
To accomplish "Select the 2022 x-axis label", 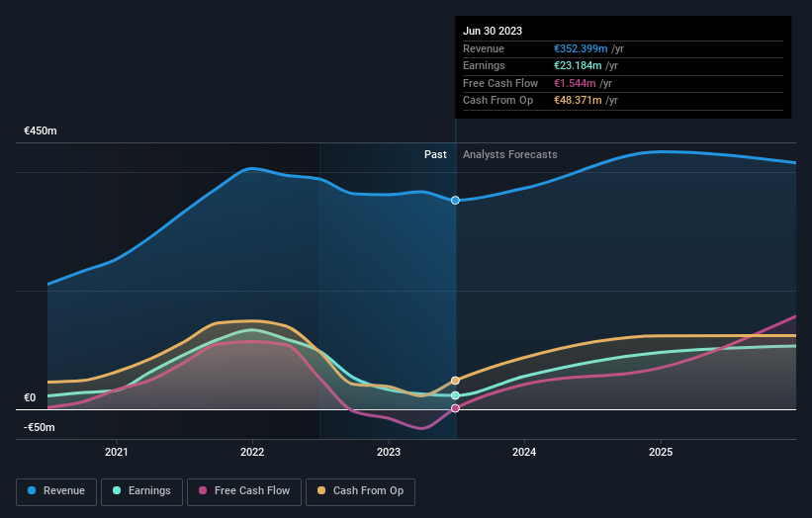I will (x=252, y=452).
